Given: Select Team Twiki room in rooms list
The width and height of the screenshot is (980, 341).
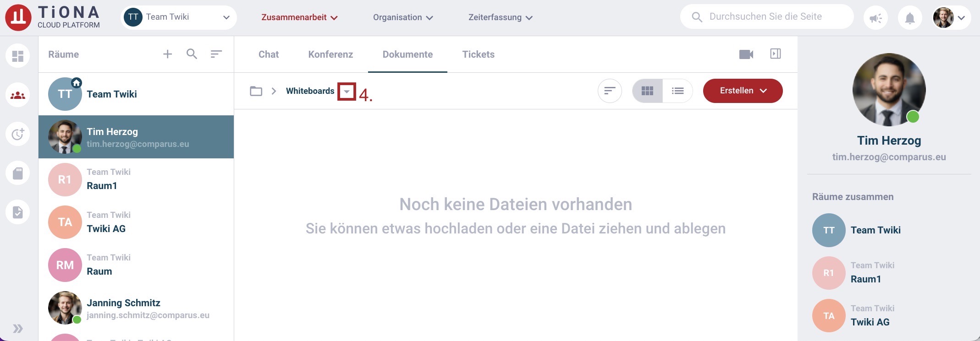Looking at the screenshot, I should tap(136, 94).
